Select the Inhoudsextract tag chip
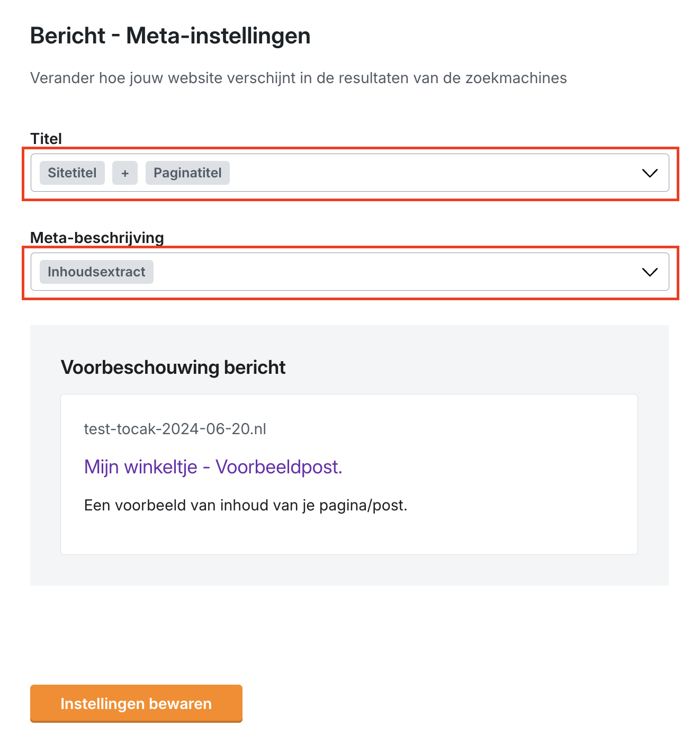 coord(96,272)
